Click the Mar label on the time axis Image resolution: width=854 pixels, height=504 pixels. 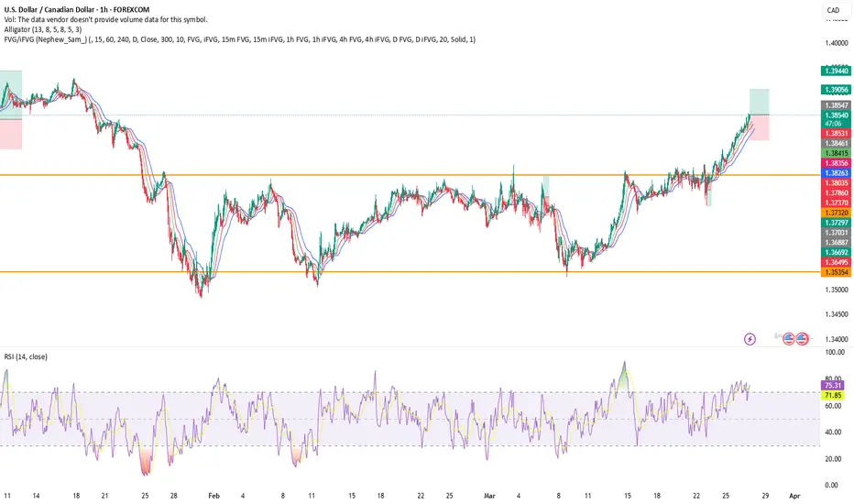tap(489, 496)
